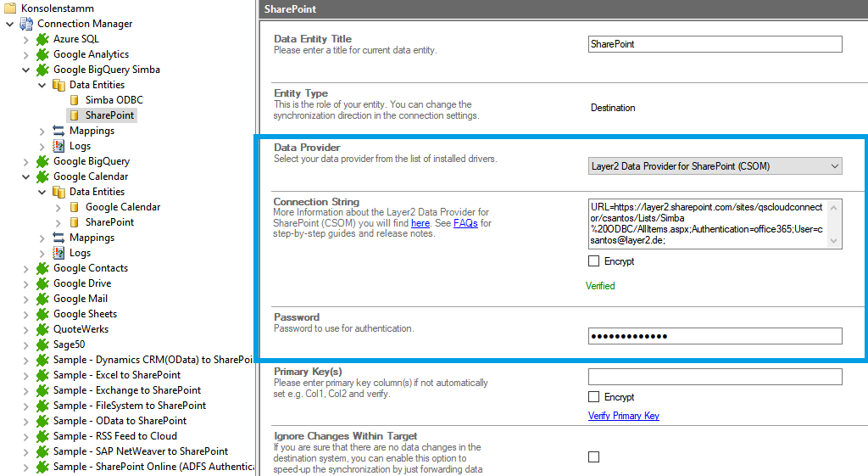This screenshot has width=868, height=476.
Task: Open the FAQs link in Connection String
Action: (465, 223)
